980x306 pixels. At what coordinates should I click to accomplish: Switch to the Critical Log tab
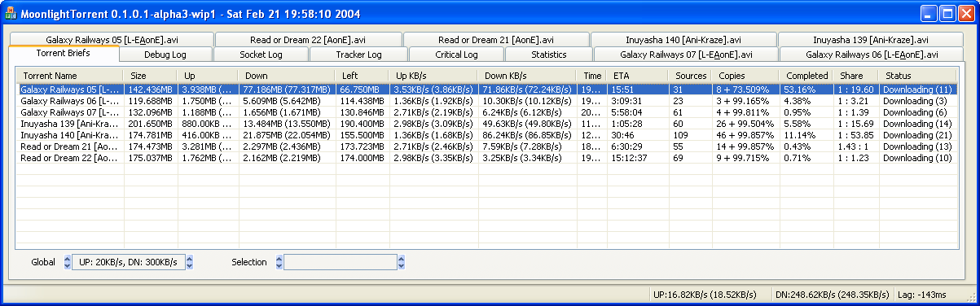[456, 55]
